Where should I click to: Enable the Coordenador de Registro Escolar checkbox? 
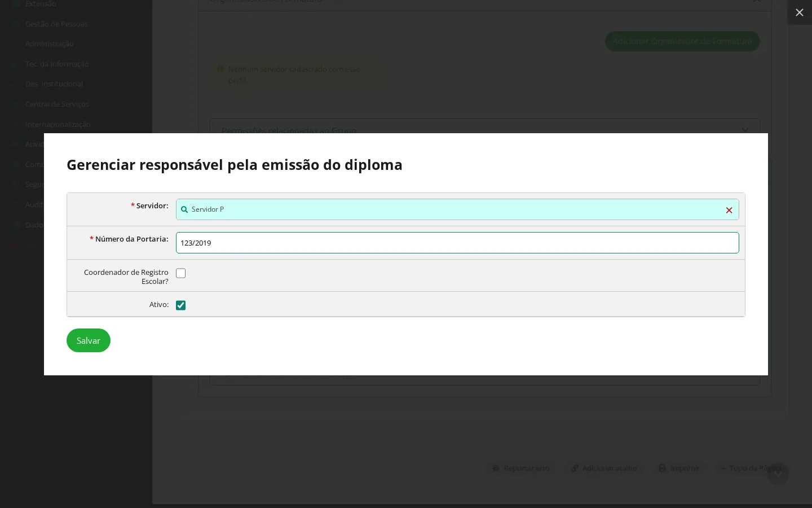tap(180, 273)
